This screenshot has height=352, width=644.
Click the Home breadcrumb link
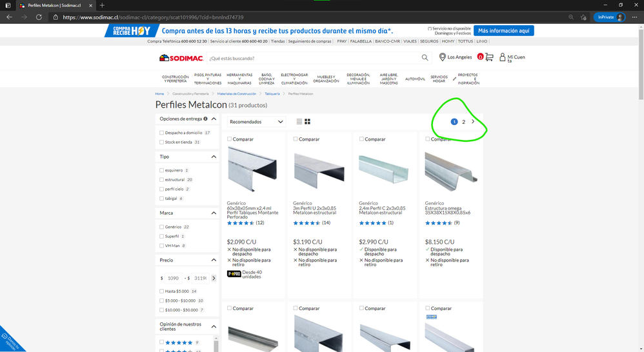(159, 93)
